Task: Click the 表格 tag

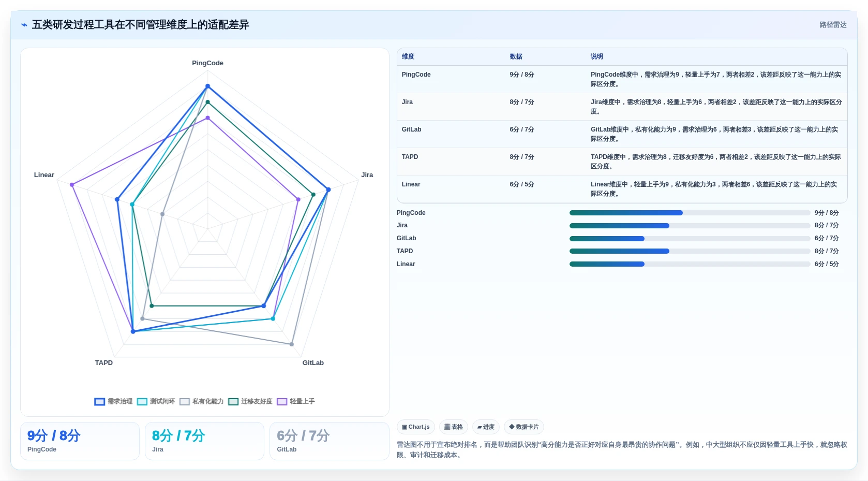Action: (x=454, y=427)
